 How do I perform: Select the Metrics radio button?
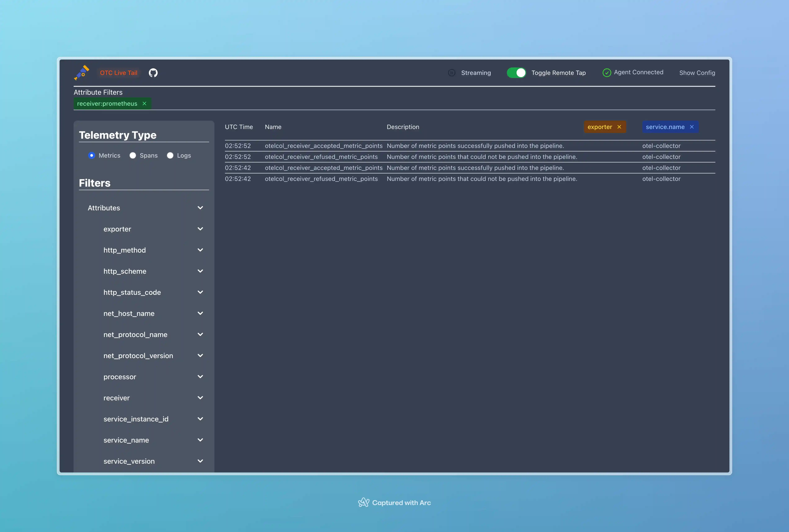92,155
